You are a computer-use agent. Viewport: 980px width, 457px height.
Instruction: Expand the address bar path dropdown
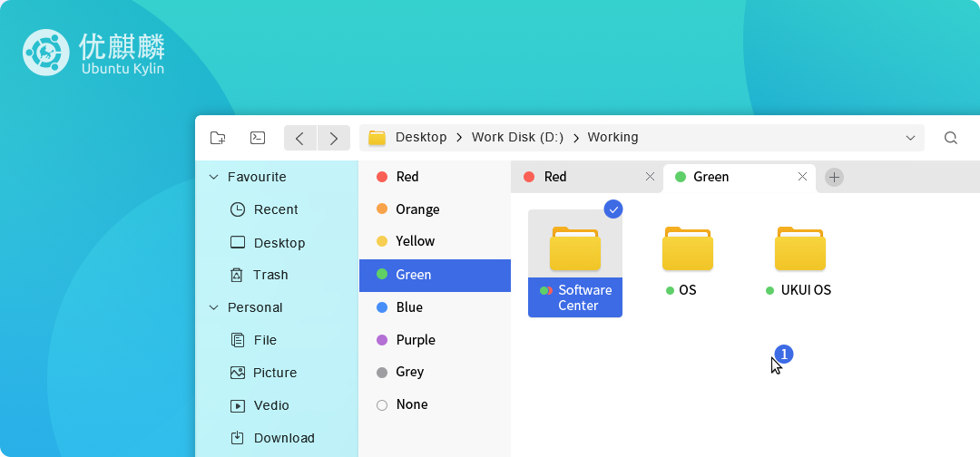pos(910,138)
